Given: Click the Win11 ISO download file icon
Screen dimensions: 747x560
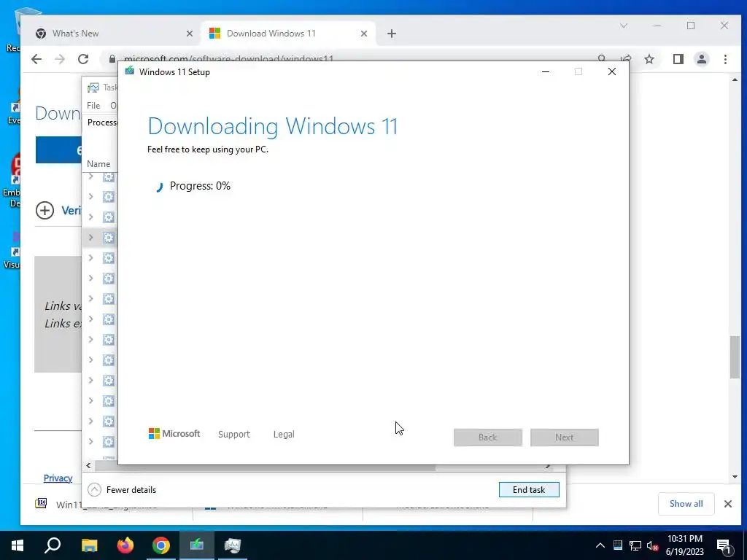Looking at the screenshot, I should point(42,503).
